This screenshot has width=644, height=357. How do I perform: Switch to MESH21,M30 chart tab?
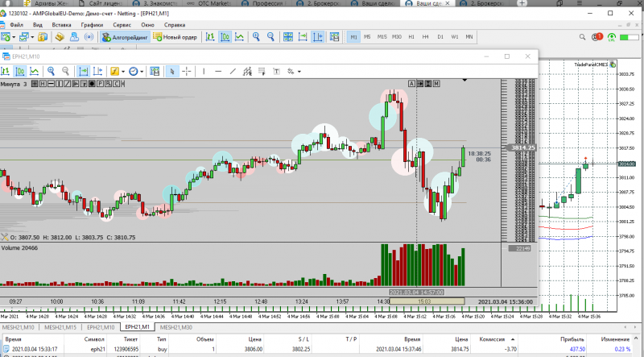pyautogui.click(x=175, y=327)
